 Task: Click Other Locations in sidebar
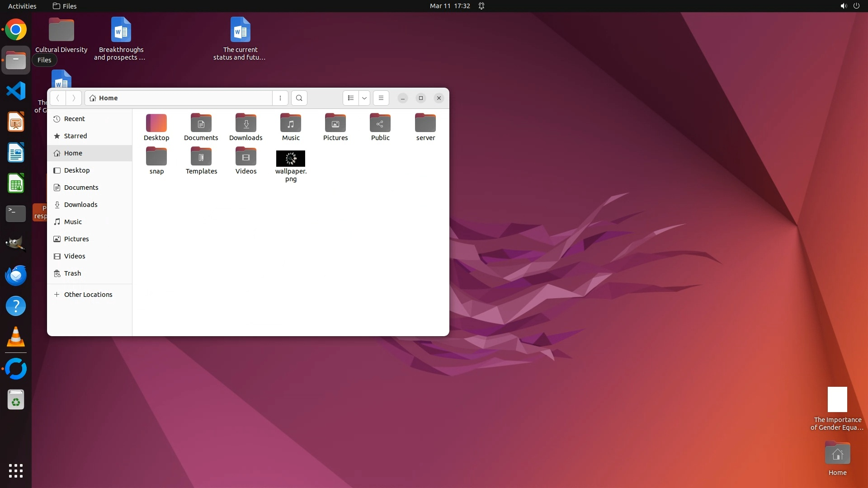(88, 295)
